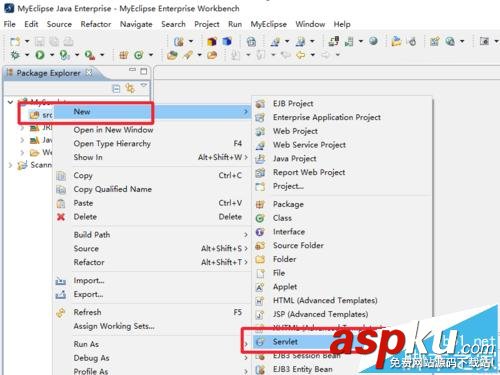500x375 pixels.
Task: Open the Refactor submenu in the context menu
Action: pyautogui.click(x=153, y=262)
